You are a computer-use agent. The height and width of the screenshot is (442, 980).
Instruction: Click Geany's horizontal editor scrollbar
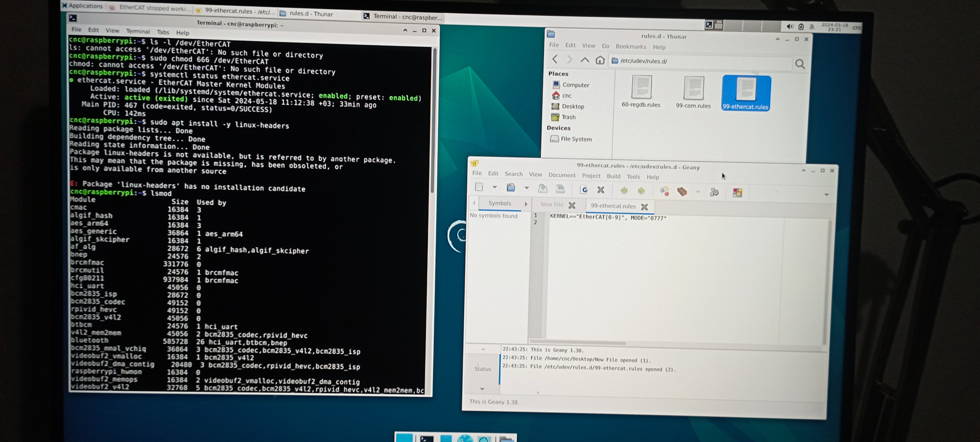tap(578, 343)
